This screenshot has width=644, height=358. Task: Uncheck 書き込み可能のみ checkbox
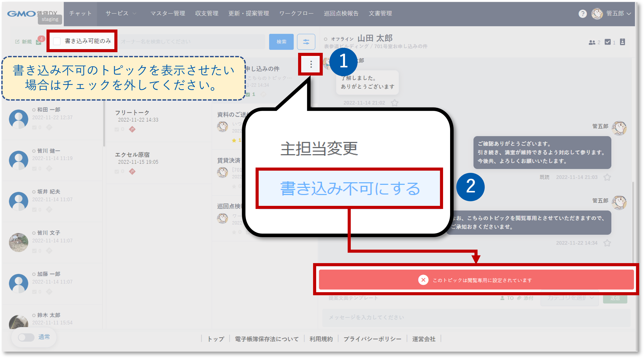(57, 41)
